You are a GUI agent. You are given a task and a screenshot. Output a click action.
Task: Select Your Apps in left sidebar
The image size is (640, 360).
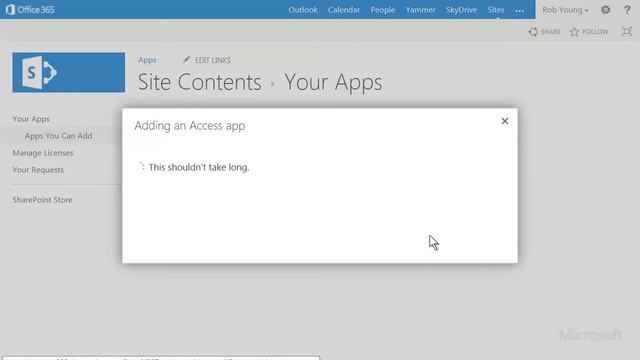(x=31, y=119)
